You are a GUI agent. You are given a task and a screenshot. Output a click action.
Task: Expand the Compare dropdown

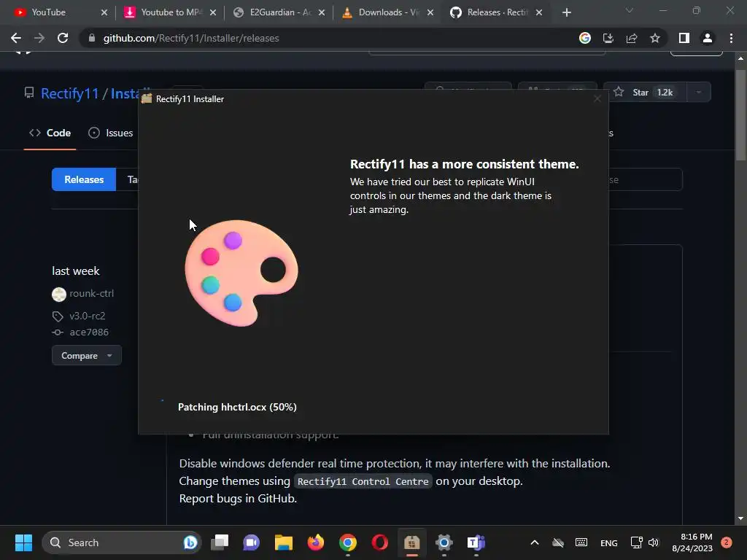87,355
